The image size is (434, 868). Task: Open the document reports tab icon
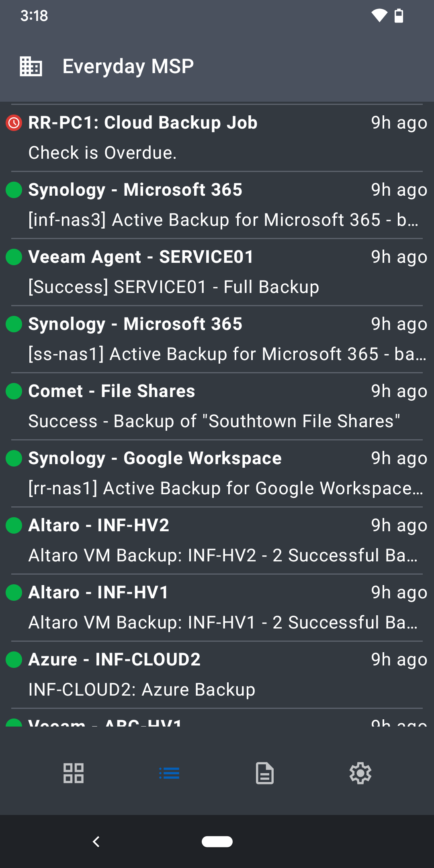click(265, 773)
